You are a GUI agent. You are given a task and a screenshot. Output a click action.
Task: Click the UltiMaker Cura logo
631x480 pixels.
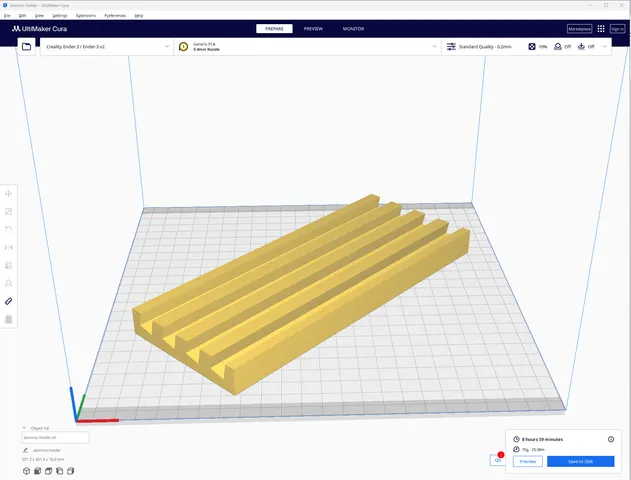coord(39,29)
